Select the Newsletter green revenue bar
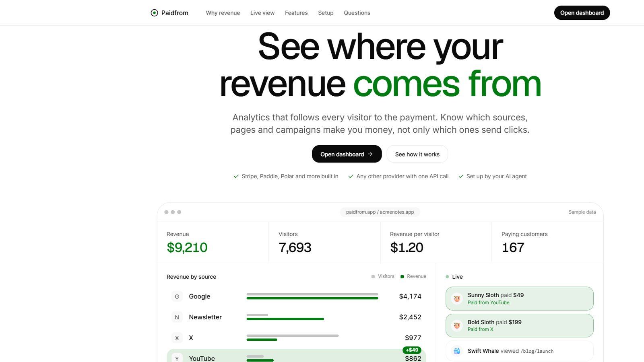This screenshot has width=644, height=362. point(285,319)
